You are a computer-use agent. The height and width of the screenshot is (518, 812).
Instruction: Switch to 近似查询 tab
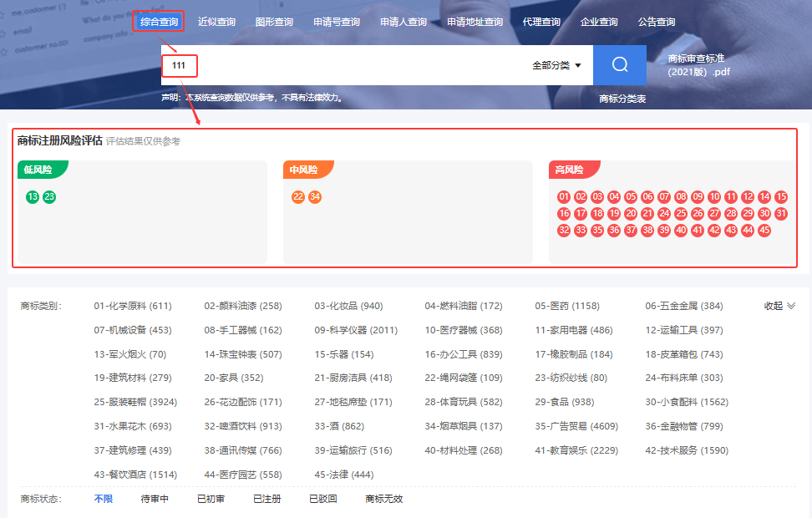point(216,22)
